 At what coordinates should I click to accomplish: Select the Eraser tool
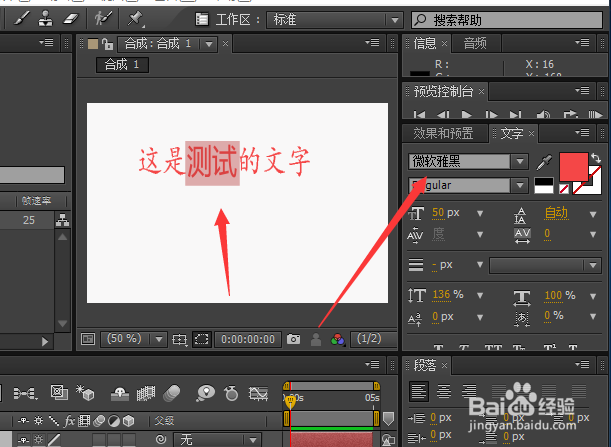(x=70, y=19)
